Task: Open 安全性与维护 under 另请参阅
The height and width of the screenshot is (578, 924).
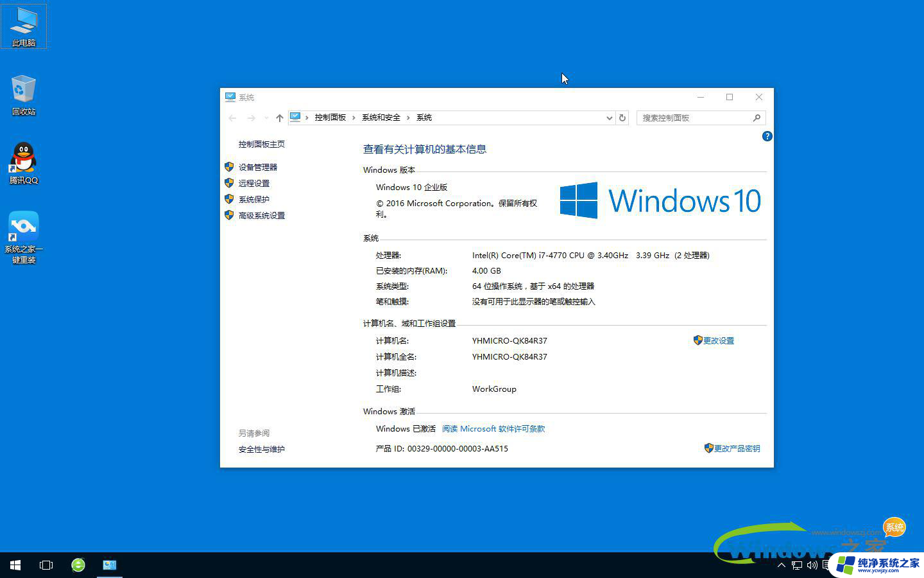Action: point(262,449)
